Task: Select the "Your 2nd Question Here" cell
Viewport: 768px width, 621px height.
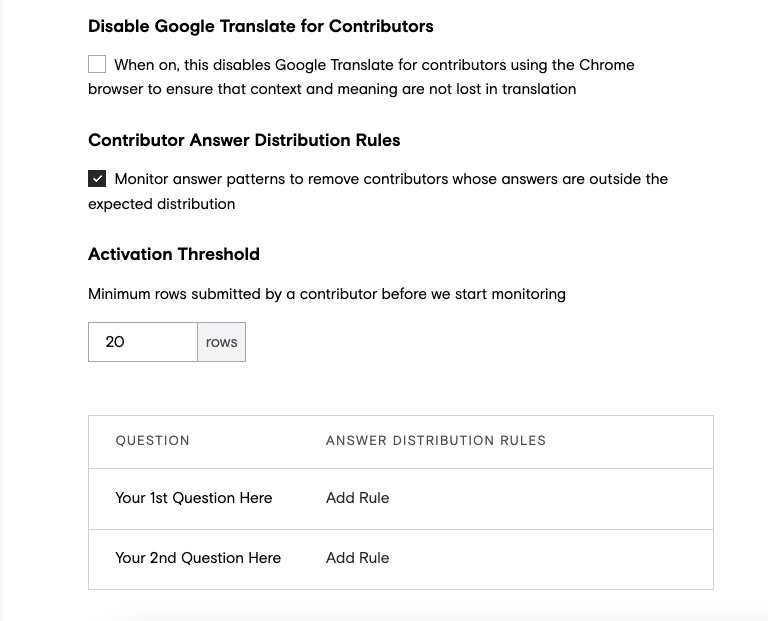Action: click(198, 558)
